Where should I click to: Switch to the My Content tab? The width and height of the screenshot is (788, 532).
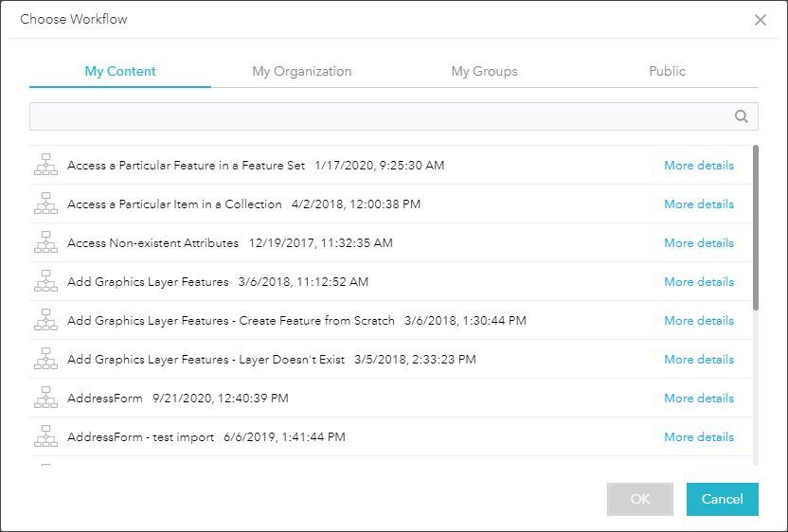pos(120,71)
